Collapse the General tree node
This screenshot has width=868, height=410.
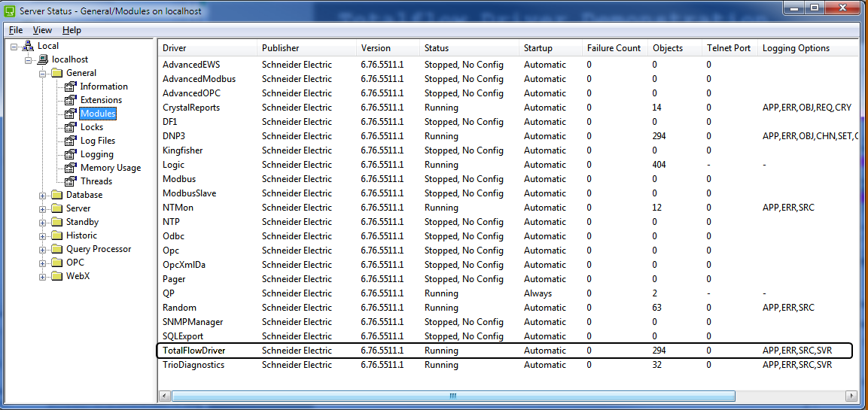click(43, 73)
